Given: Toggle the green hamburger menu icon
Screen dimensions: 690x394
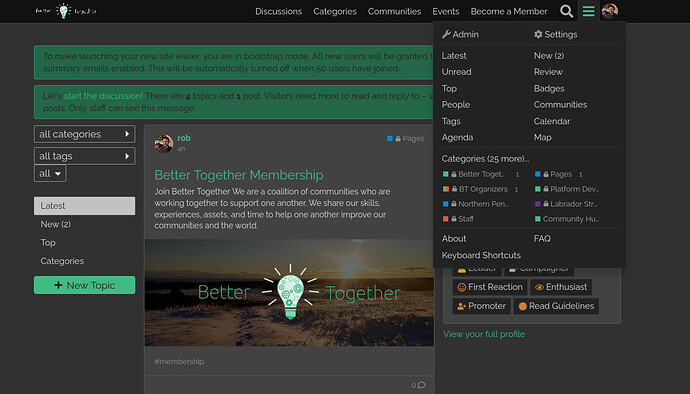Looking at the screenshot, I should point(588,11).
